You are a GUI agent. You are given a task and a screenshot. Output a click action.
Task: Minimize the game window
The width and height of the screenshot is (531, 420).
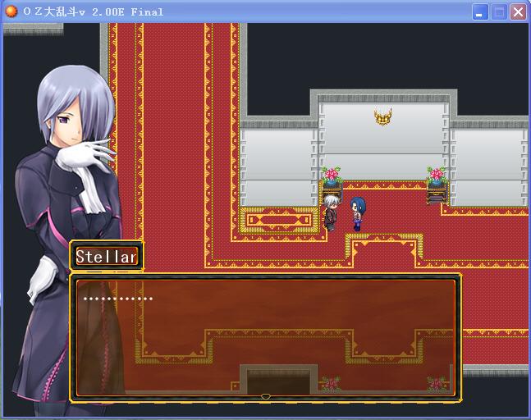[479, 12]
